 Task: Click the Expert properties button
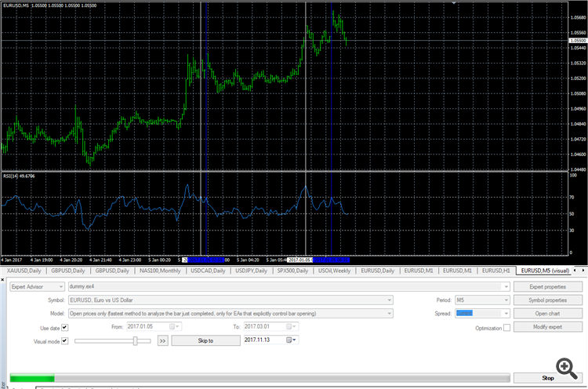[548, 286]
